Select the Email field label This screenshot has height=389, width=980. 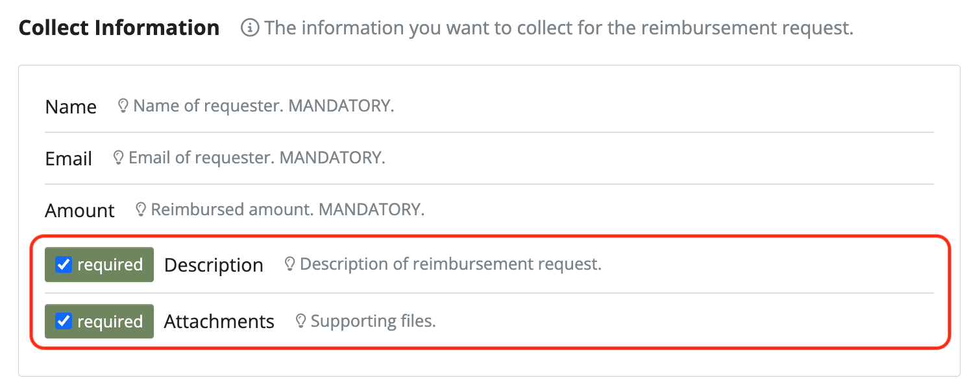69,159
